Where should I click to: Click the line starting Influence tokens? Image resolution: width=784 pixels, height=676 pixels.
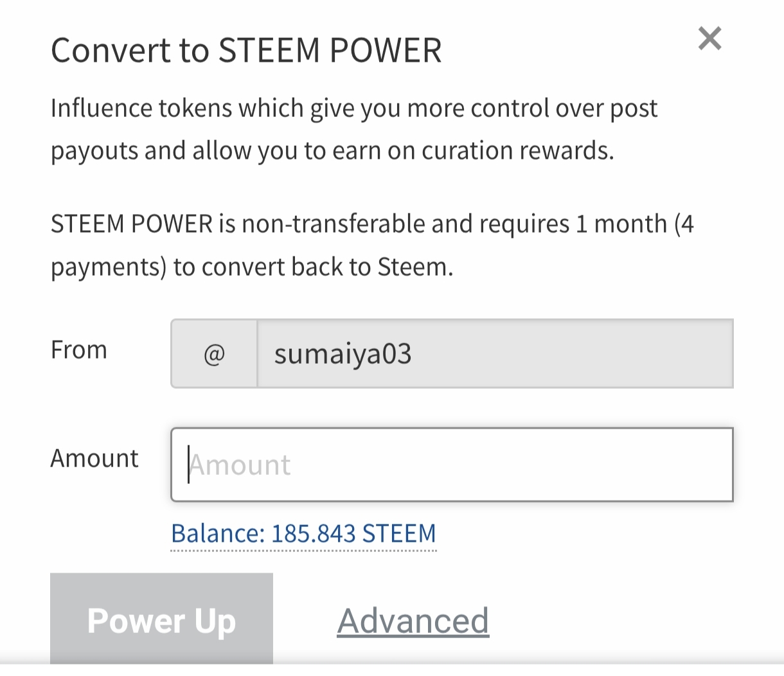point(354,109)
